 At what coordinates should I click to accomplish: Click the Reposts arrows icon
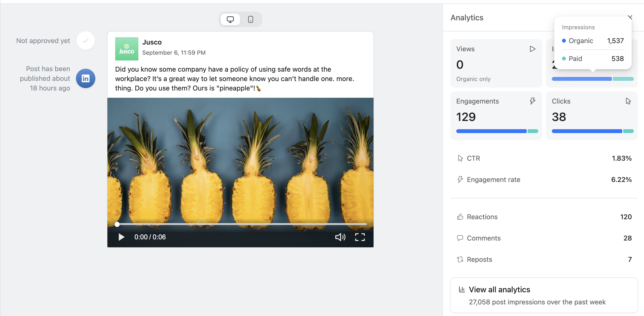460,259
